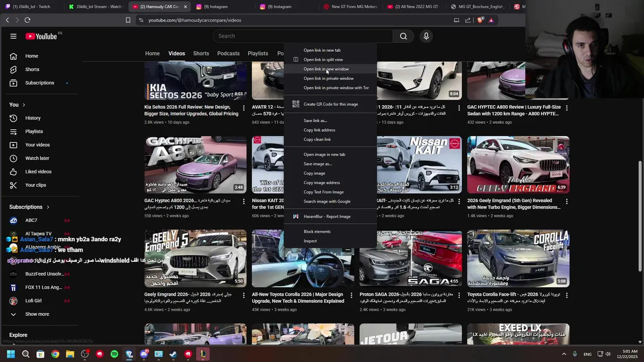Open Subscriptions in sidebar
Viewport: 644px width, 362px height.
click(x=39, y=83)
